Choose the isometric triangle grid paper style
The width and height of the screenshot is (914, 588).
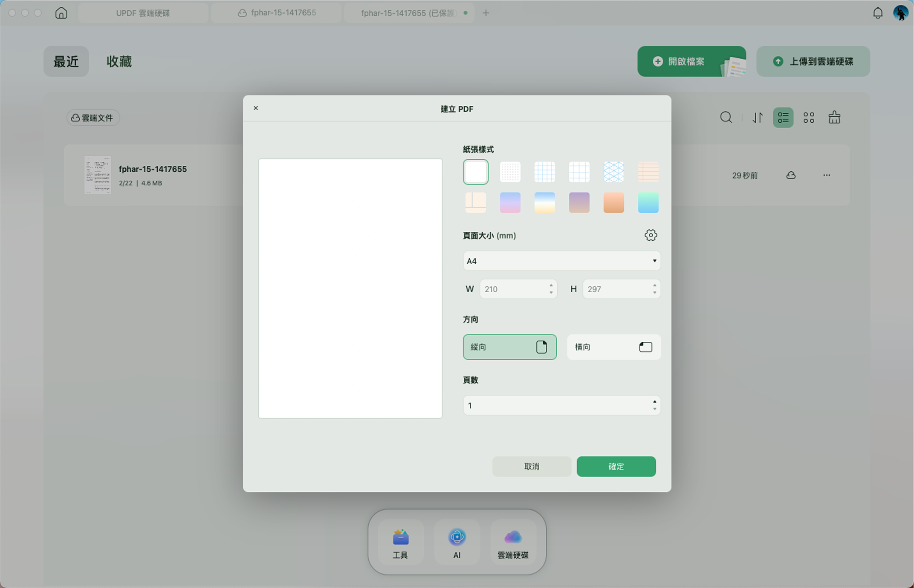[x=613, y=172]
